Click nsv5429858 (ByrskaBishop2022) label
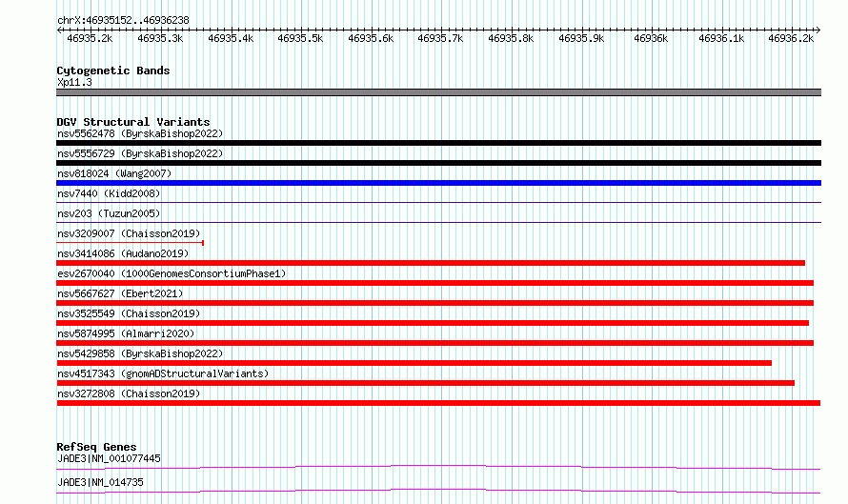This screenshot has height=504, width=848. (140, 353)
